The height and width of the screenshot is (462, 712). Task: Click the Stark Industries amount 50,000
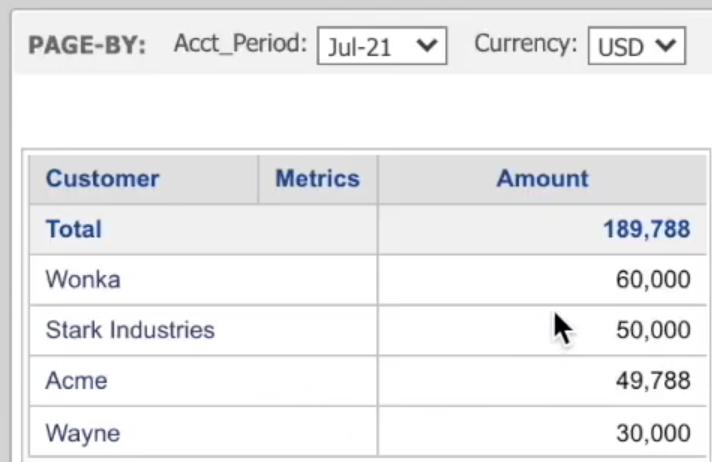coord(653,330)
